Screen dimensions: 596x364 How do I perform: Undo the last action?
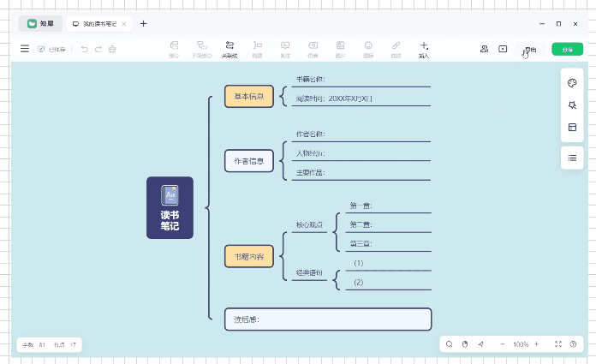click(85, 49)
